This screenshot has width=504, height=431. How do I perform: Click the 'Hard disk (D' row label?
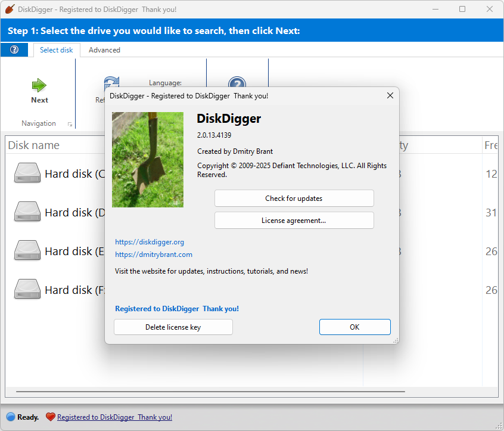[75, 213]
